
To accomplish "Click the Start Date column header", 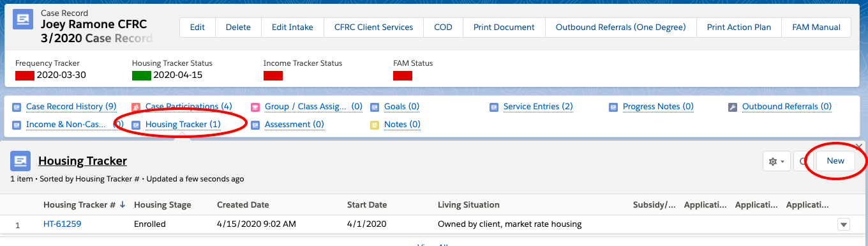I will tap(367, 205).
